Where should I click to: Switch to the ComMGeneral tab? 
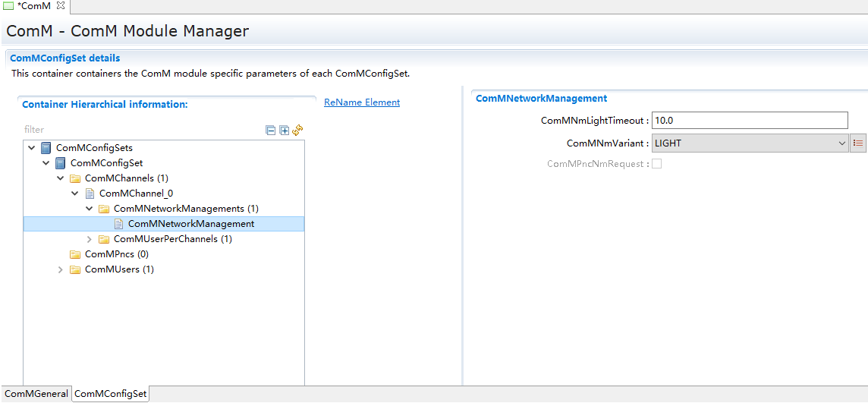[x=36, y=394]
